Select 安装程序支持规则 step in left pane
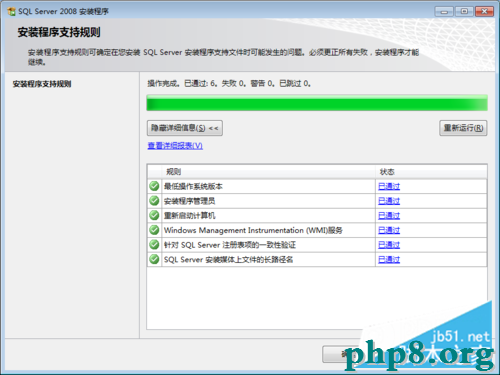This screenshot has height=375, width=500. coord(42,84)
